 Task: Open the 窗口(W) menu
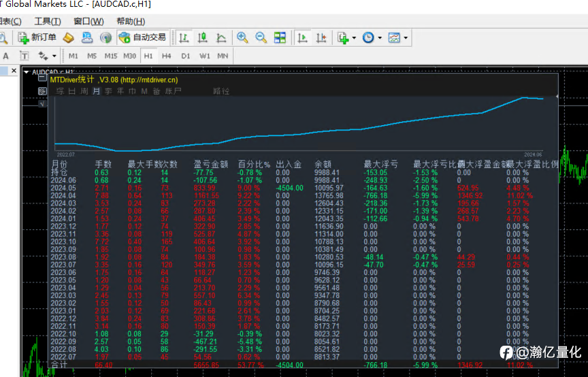click(88, 21)
